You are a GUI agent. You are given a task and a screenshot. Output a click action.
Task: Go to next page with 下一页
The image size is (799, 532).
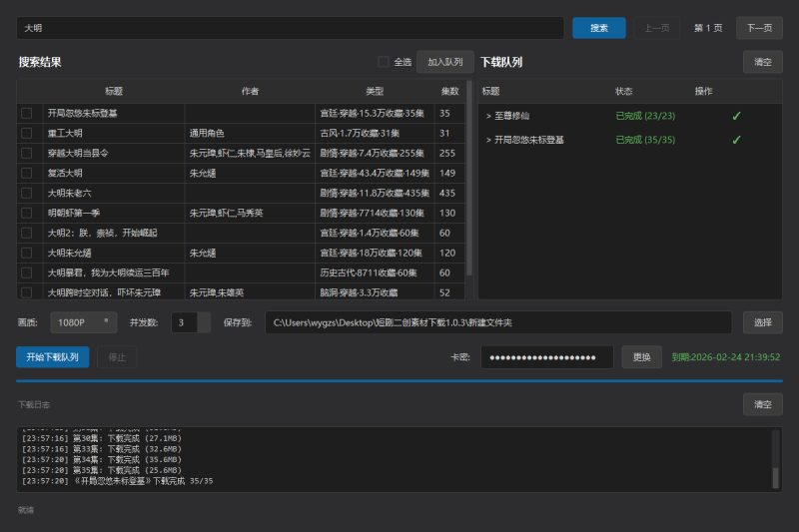759,28
